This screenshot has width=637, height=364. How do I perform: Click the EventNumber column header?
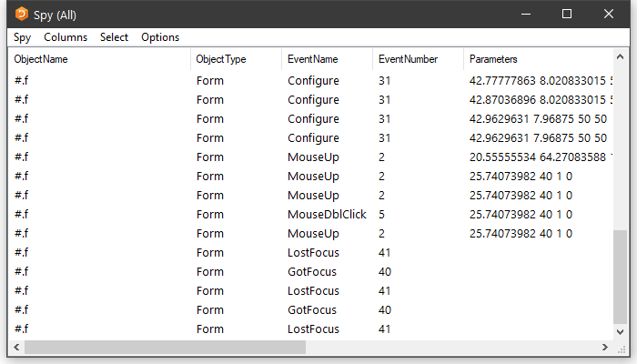coord(408,59)
